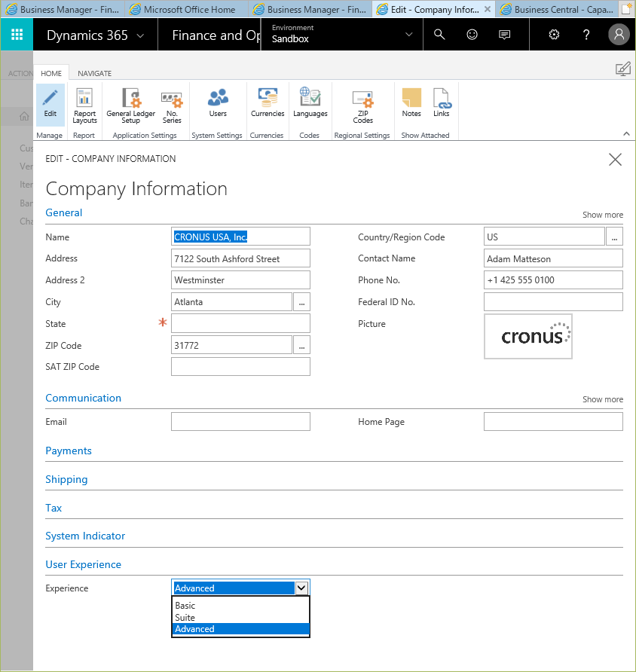Viewport: 636px width, 672px height.
Task: Click the help question mark icon
Action: click(586, 35)
